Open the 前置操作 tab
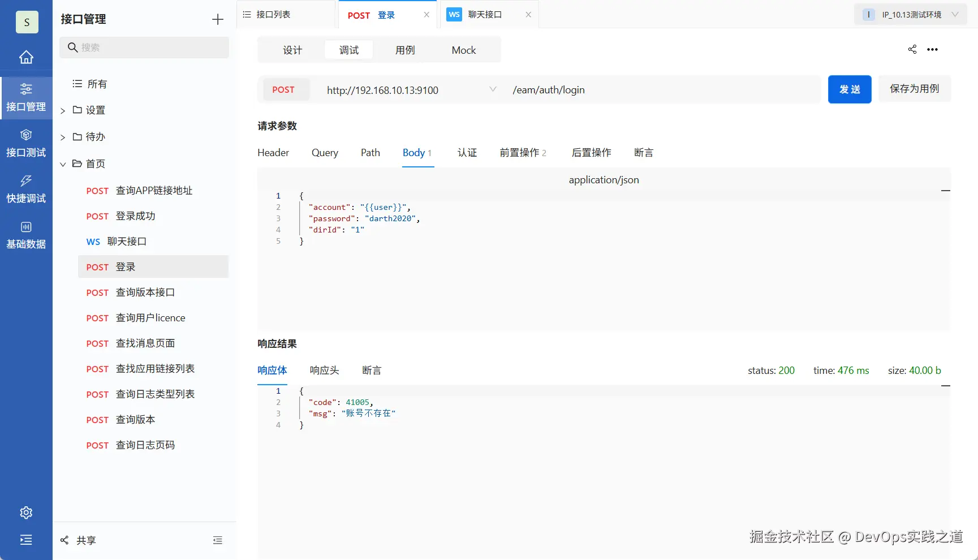Viewport: 978px width, 560px height. 523,153
